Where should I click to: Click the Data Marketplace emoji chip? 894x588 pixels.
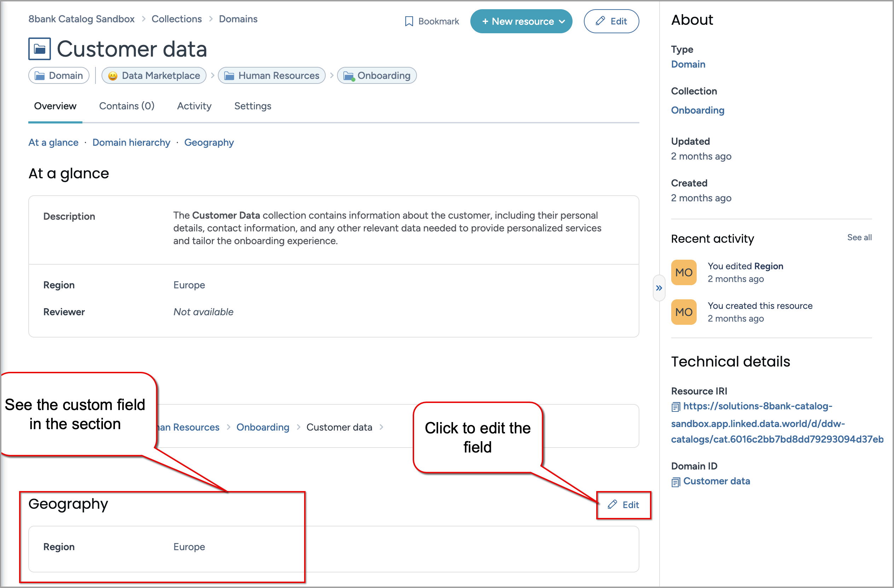pyautogui.click(x=154, y=75)
